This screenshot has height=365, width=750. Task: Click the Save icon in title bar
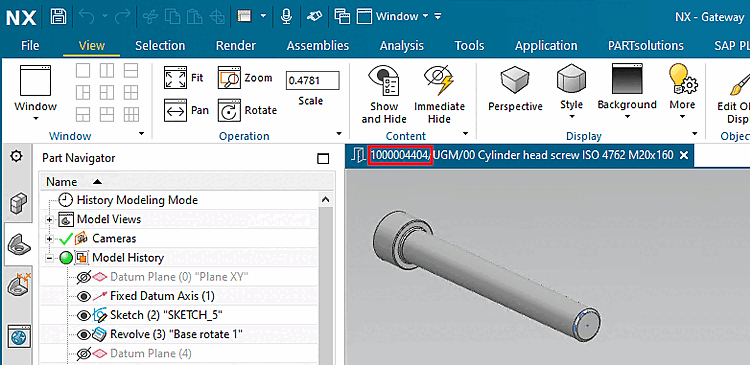tap(58, 17)
